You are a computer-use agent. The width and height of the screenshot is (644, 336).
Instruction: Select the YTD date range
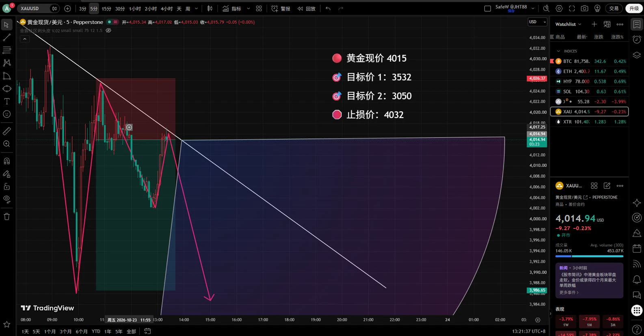click(96, 332)
